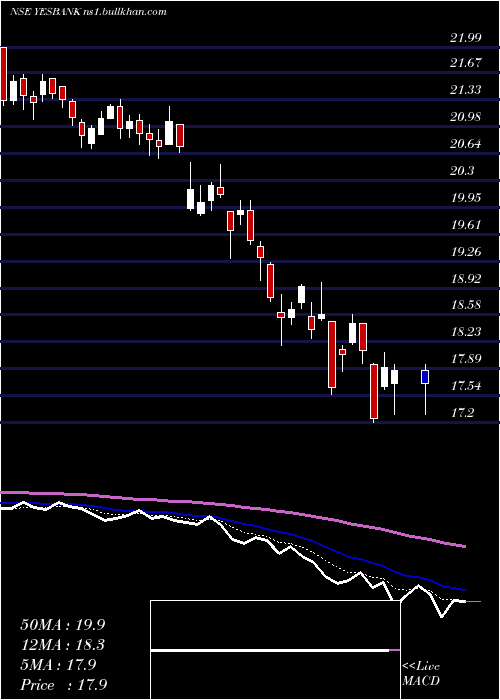Click the NSE YESBANK ns1.bullkhan.com header text
This screenshot has height=700, width=500.
(88, 12)
